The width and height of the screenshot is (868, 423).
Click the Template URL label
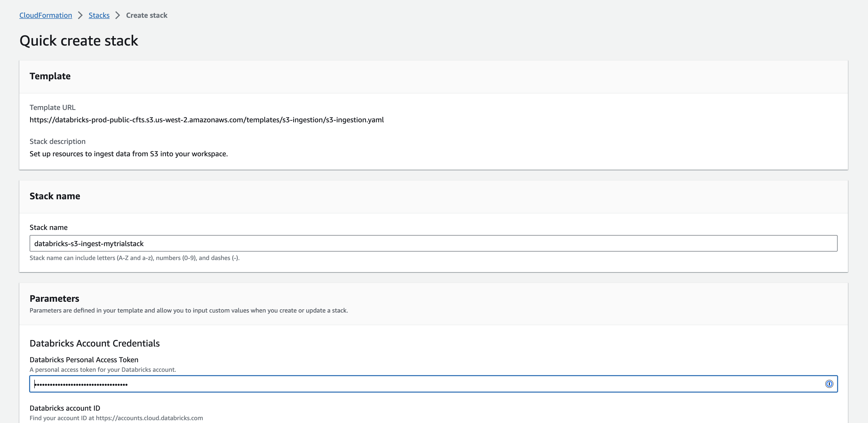click(x=52, y=107)
